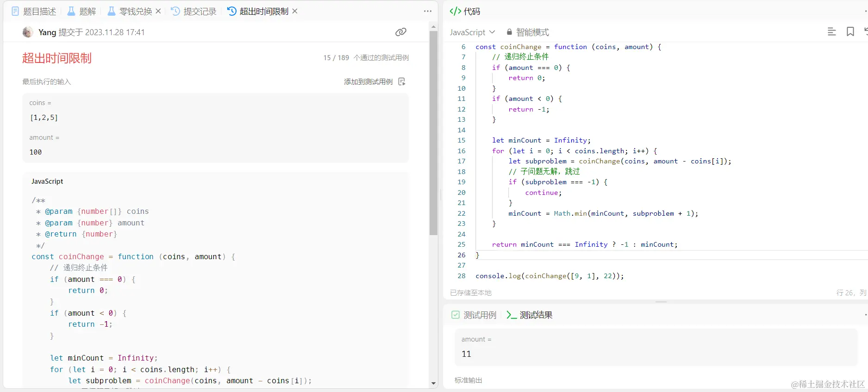Click the amount value 100
868x392 pixels.
[x=36, y=152]
